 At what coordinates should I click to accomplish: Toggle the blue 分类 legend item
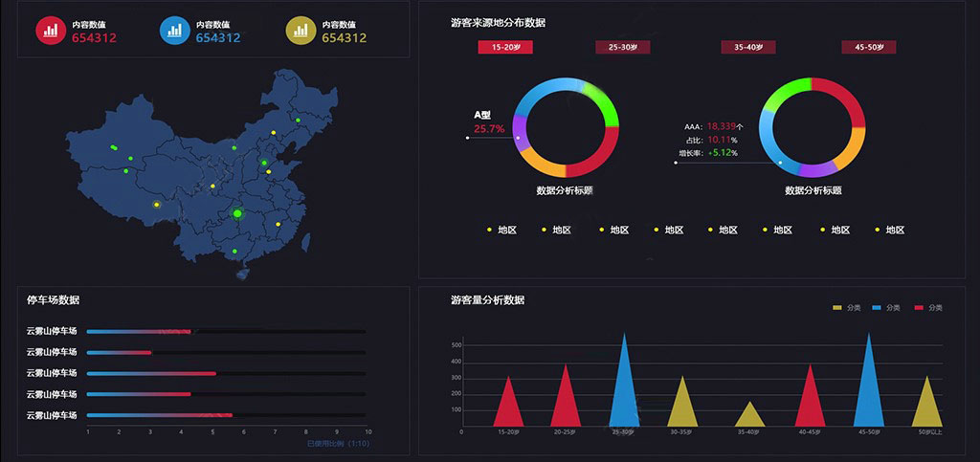coord(887,307)
